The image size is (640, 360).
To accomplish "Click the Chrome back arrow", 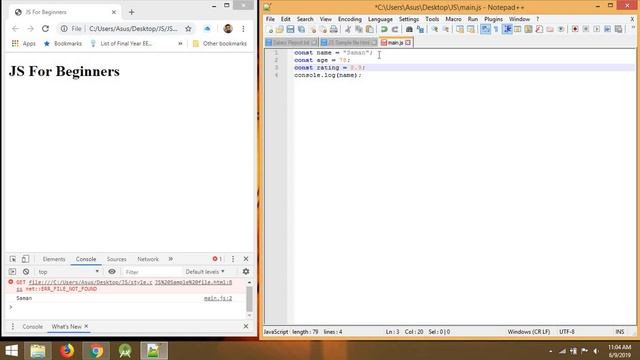I will coord(15,29).
